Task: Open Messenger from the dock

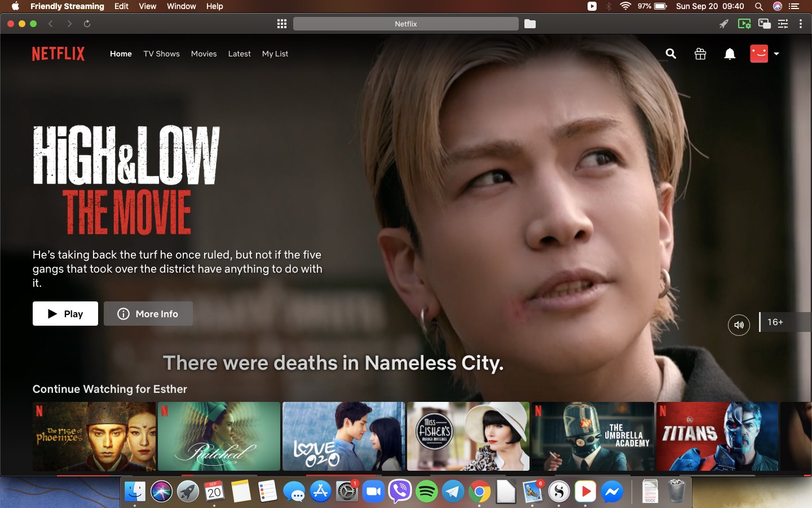Action: (612, 492)
